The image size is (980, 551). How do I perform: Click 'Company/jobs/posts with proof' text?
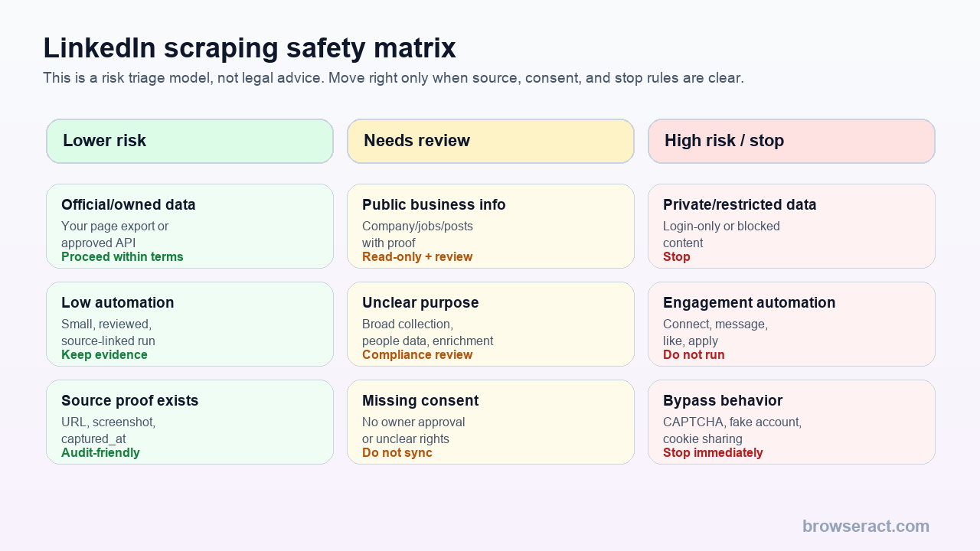coord(417,235)
